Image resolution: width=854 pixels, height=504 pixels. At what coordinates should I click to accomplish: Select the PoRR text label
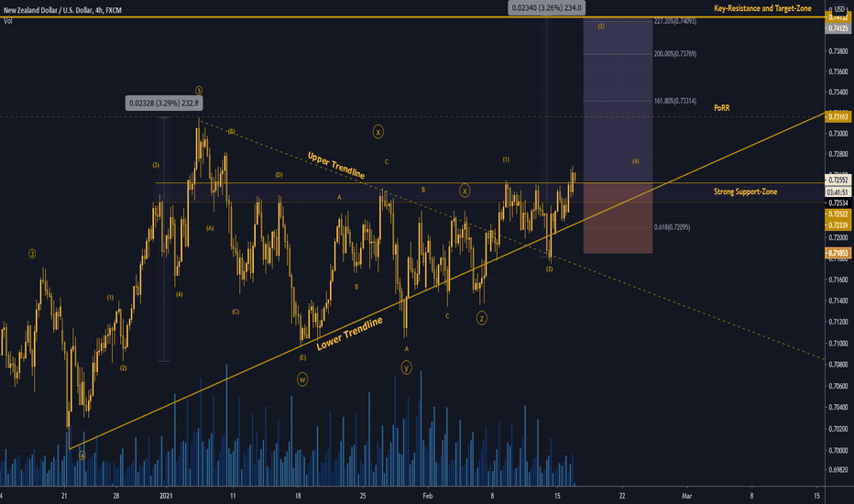(x=722, y=108)
